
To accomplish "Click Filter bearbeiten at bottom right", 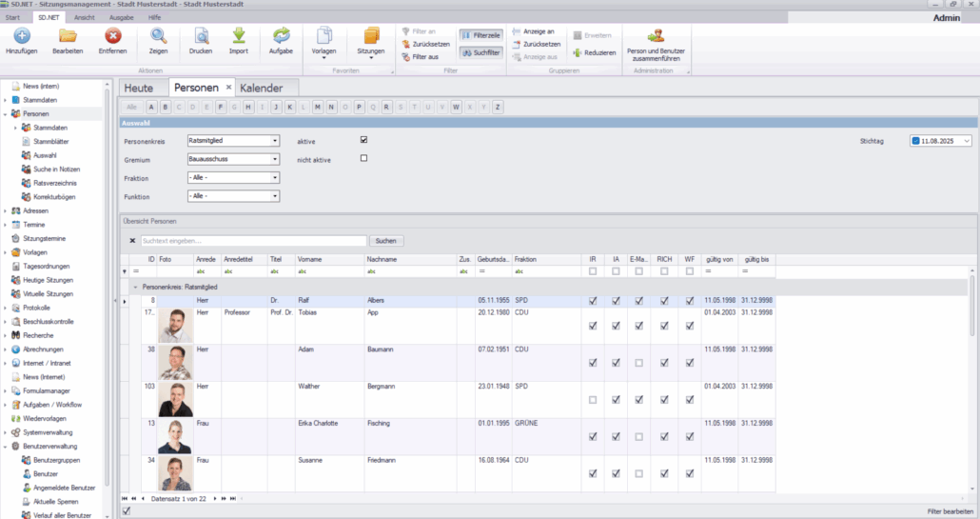I will click(x=950, y=511).
